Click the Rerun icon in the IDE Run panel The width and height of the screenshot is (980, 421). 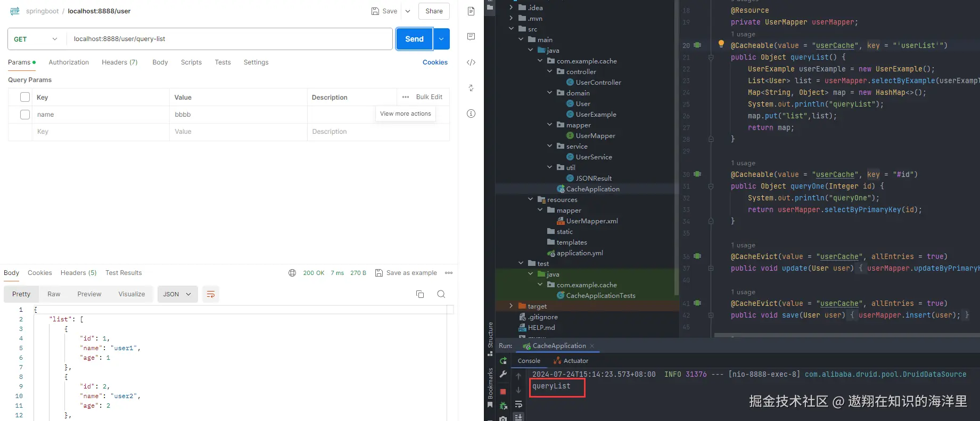[x=503, y=361]
